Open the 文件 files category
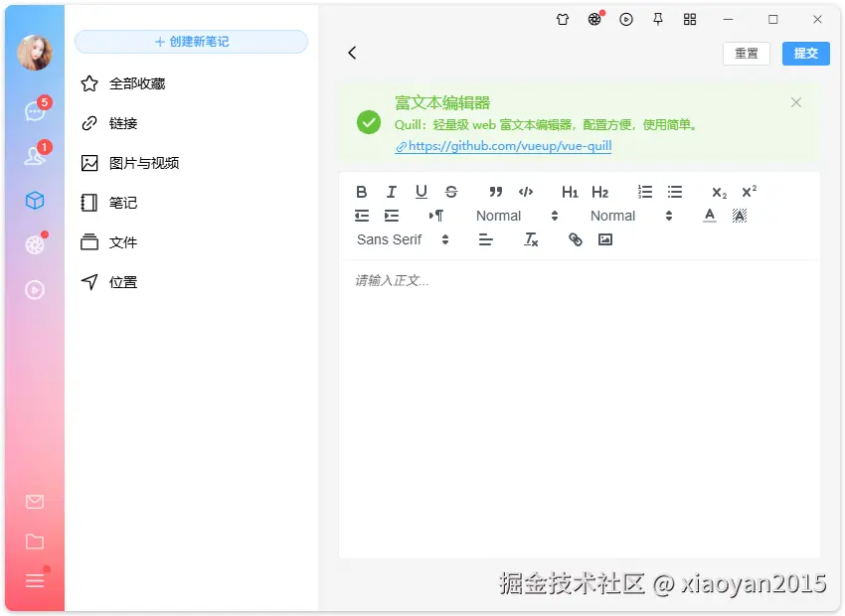The image size is (845, 616). tap(191, 242)
